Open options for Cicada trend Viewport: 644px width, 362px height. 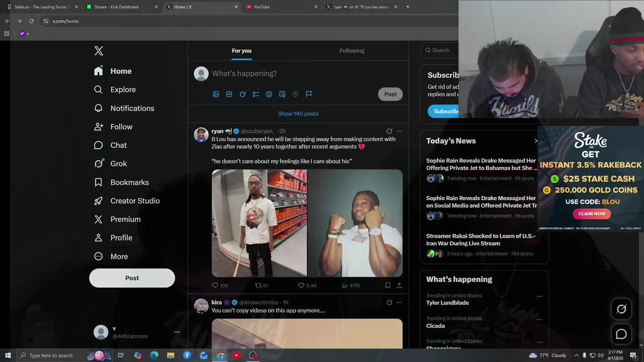539,319
